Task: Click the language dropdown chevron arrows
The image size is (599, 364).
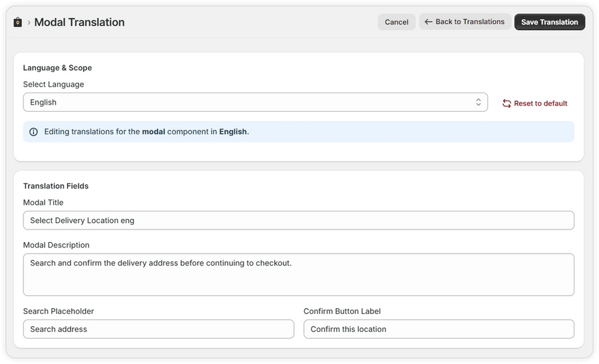Action: point(479,102)
